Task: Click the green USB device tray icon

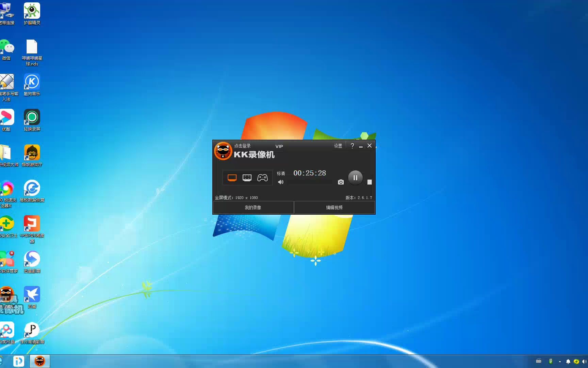Action: [x=551, y=361]
